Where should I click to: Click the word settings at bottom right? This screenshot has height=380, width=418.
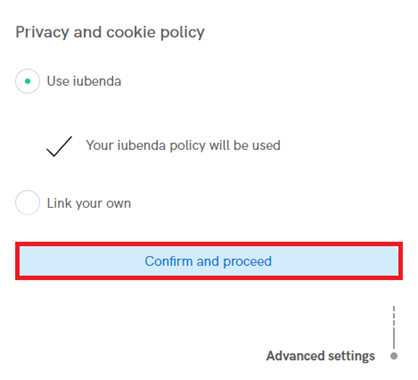351,356
